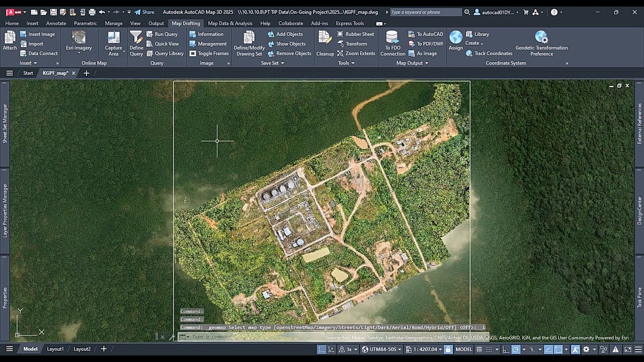644x362 pixels.
Task: Expand the Map Output panel dropdown
Action: pyautogui.click(x=412, y=63)
